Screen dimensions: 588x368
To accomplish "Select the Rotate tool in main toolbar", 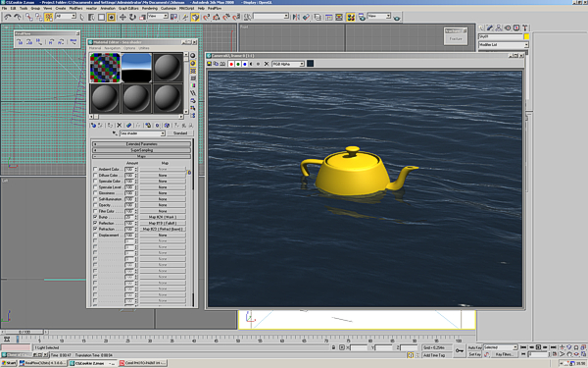I will [132, 17].
